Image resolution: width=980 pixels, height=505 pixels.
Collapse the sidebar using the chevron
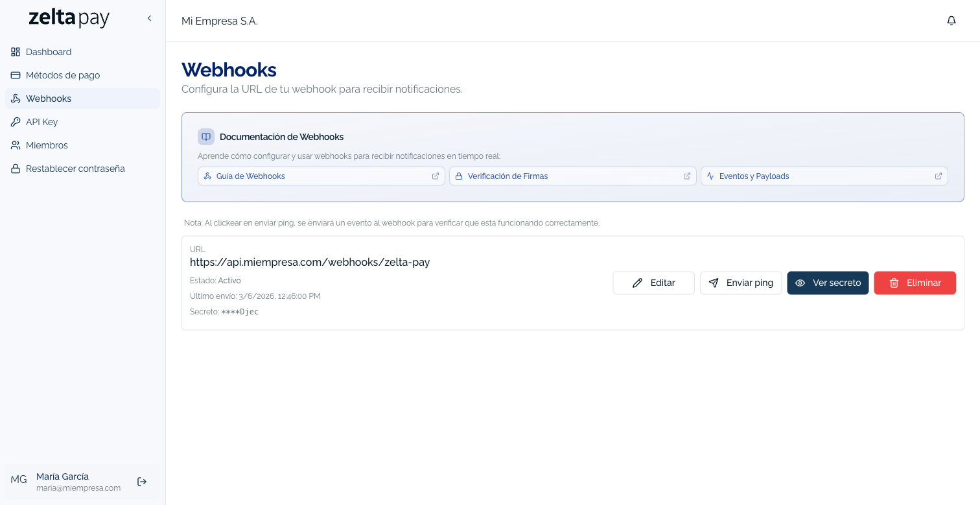(x=149, y=18)
